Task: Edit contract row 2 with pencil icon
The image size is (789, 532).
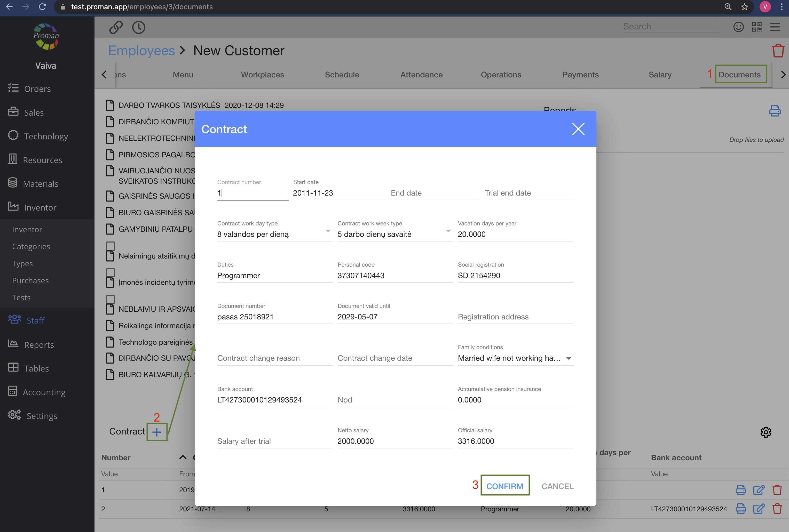Action: [x=759, y=509]
